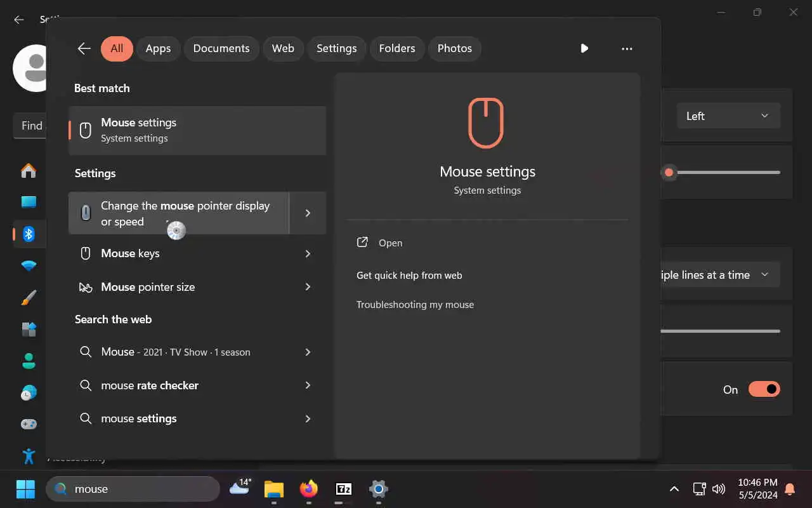This screenshot has height=508, width=812.
Task: Open the clock showing 10:46 PM
Action: [757, 488]
